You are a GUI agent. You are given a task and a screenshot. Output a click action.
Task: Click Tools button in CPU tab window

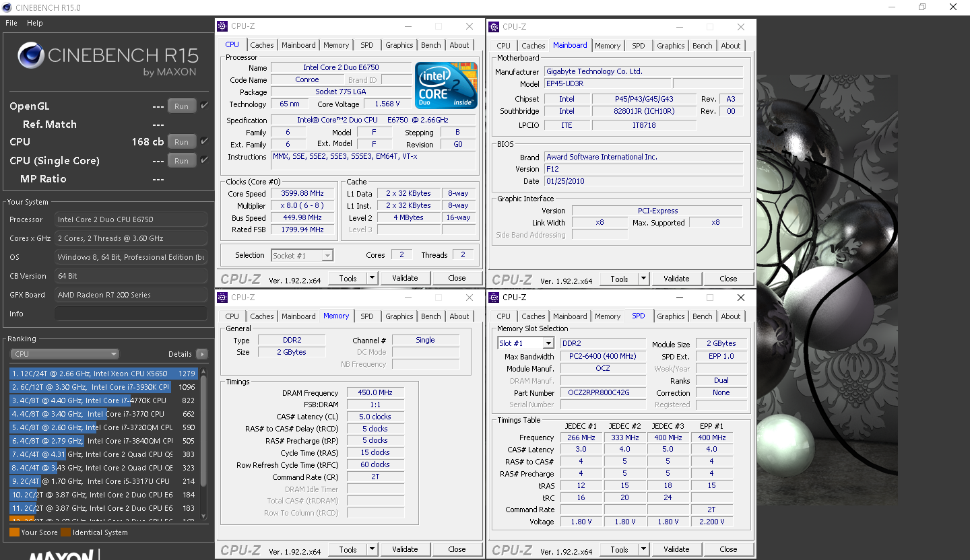tap(348, 278)
